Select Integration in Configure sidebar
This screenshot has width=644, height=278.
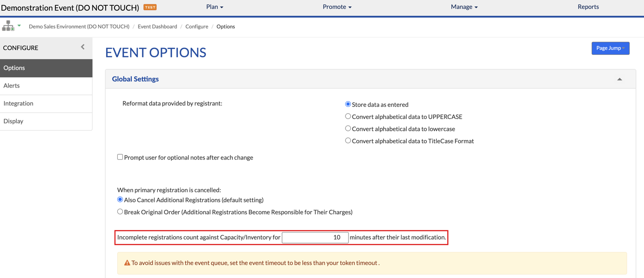click(46, 103)
